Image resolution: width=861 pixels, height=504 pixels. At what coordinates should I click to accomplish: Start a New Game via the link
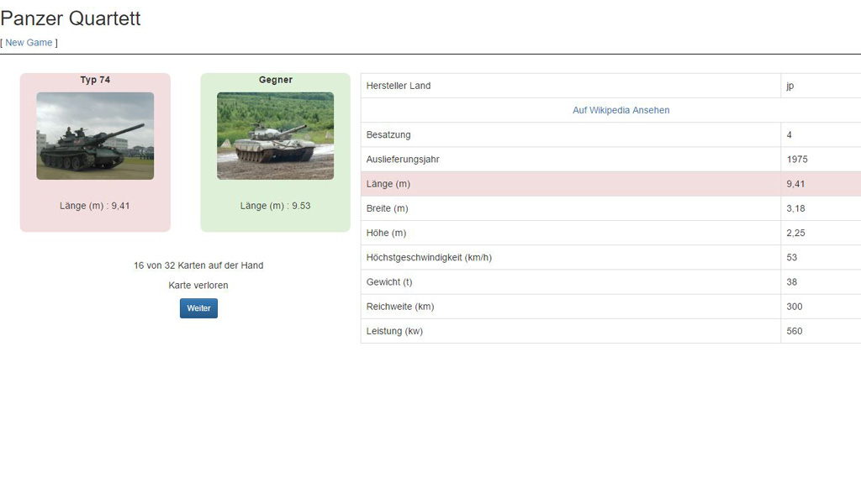tap(29, 43)
